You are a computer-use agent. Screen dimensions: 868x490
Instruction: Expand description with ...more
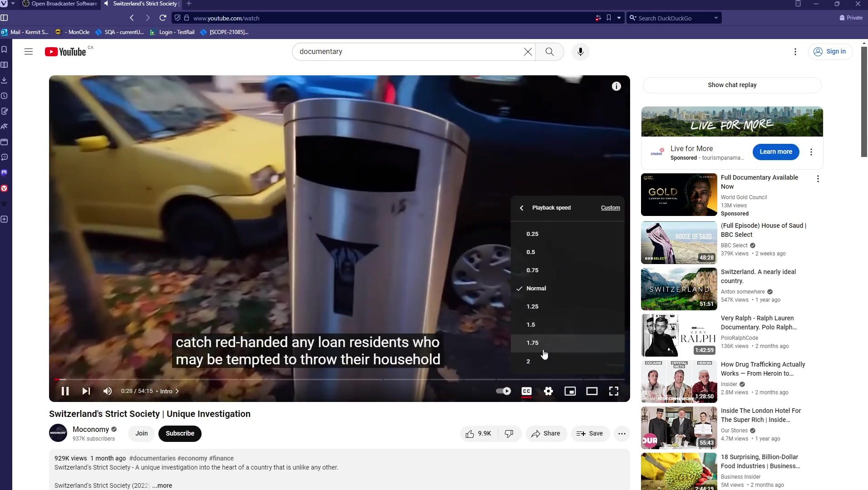coord(162,485)
